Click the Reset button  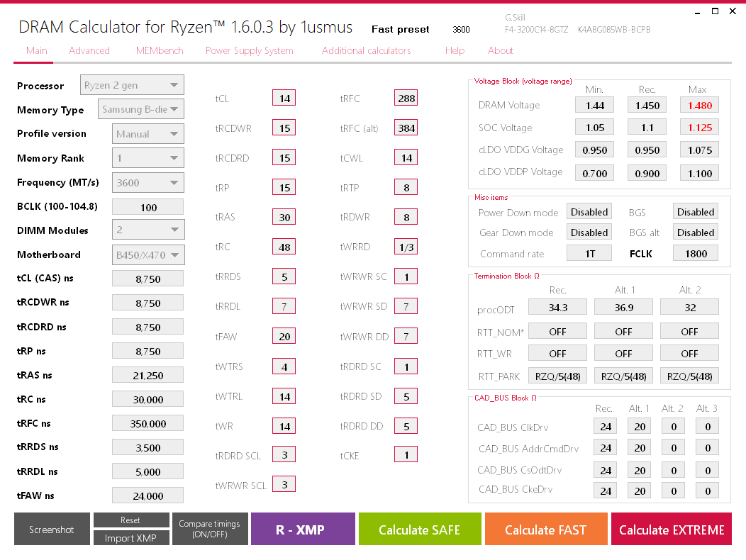pyautogui.click(x=131, y=520)
